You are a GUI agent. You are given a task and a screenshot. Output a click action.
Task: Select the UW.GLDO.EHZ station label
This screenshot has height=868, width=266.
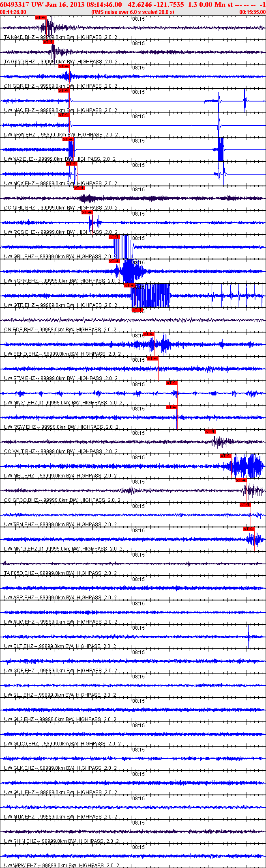point(62,744)
